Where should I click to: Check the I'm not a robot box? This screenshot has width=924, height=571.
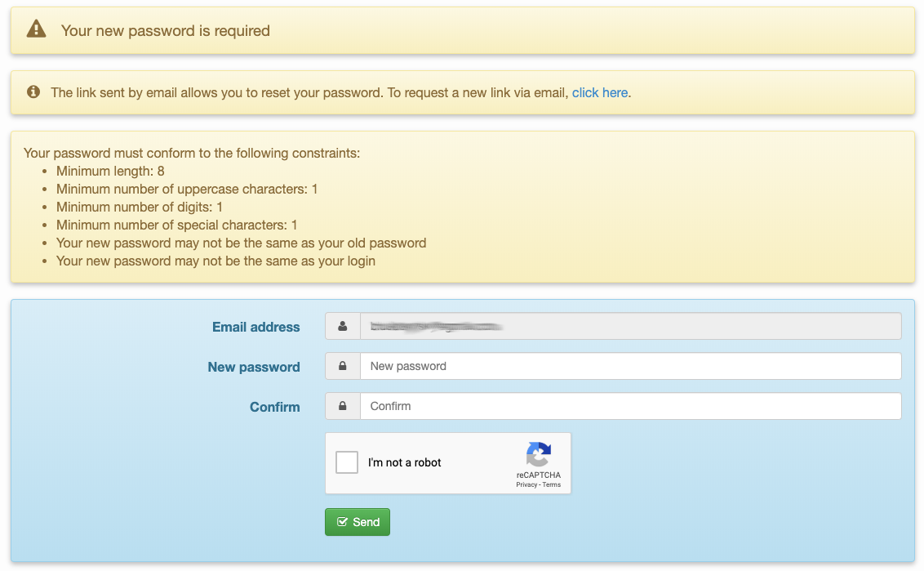[347, 462]
